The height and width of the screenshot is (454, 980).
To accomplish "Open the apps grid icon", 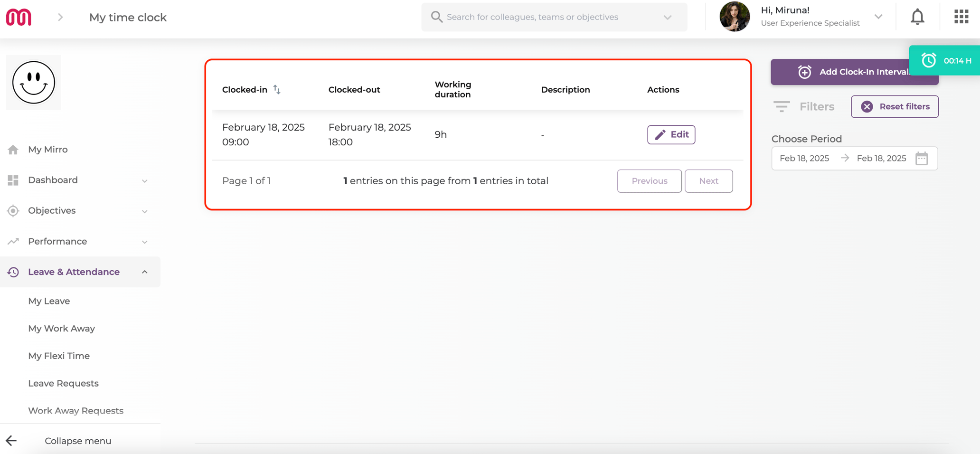I will click(x=961, y=17).
